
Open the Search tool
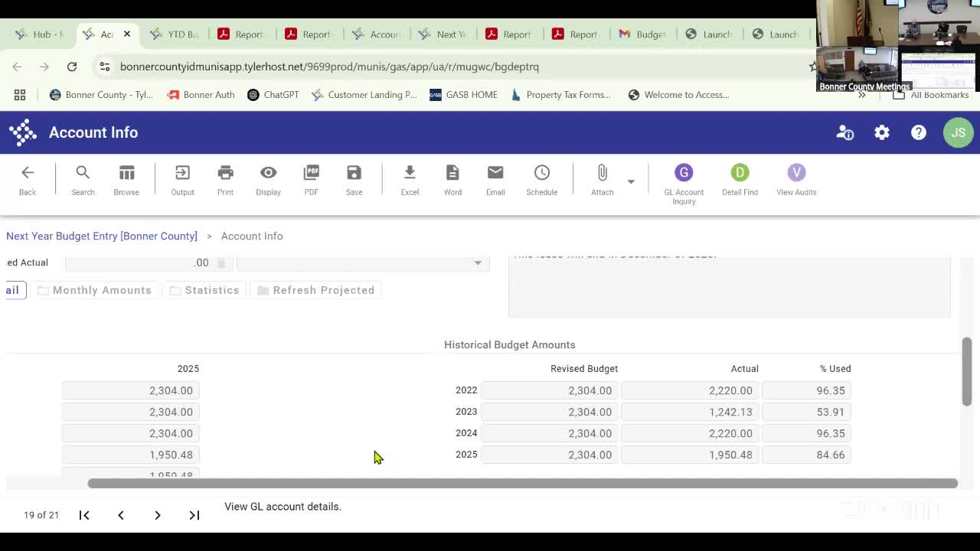[x=83, y=180]
